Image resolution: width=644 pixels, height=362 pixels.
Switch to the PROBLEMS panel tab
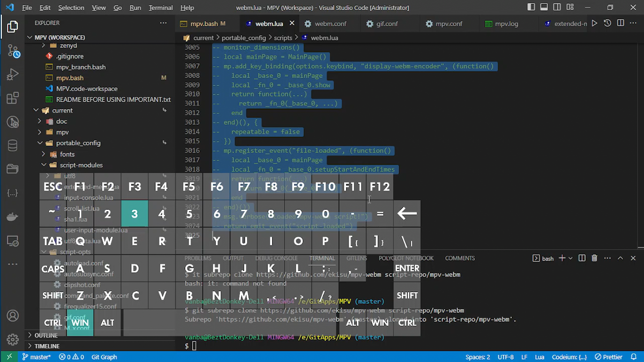[x=198, y=258]
